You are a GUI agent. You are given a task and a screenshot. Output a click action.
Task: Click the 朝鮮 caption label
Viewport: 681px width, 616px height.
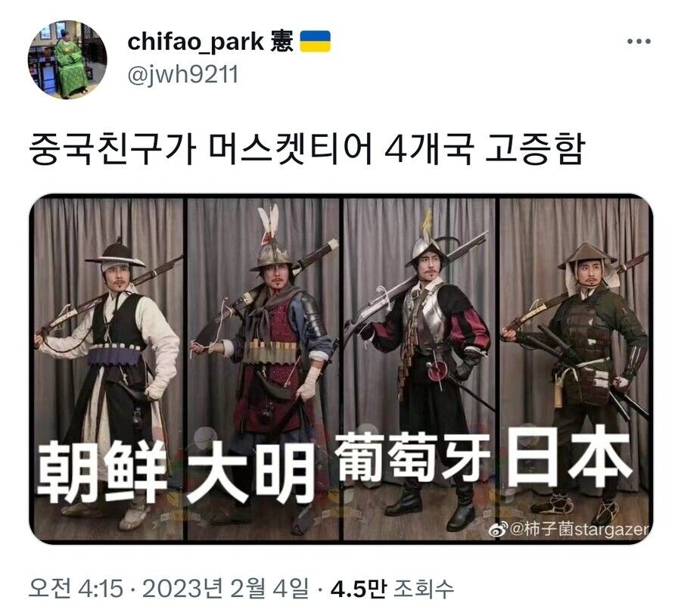(x=102, y=471)
